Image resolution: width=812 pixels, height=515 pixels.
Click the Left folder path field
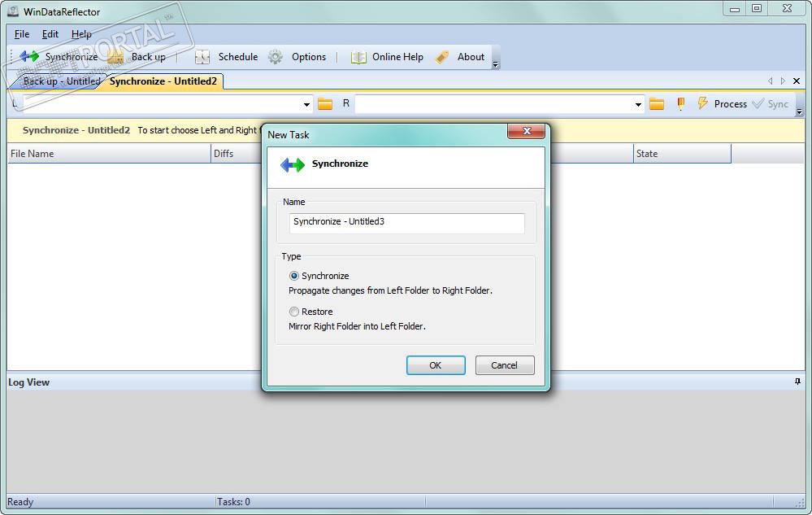point(167,104)
